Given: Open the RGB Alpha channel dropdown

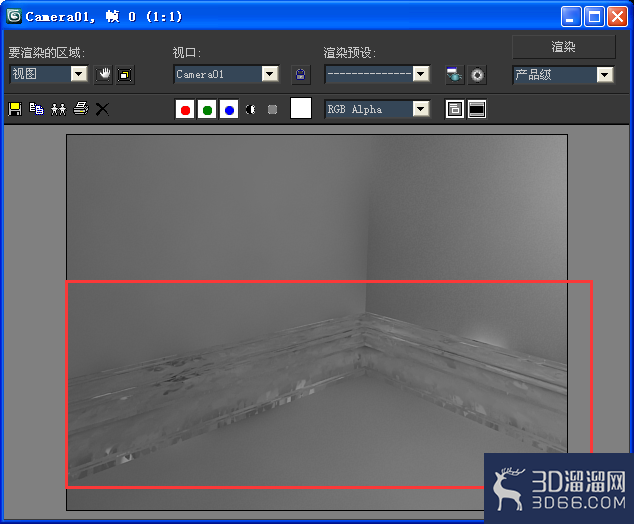Looking at the screenshot, I should pos(377,109).
